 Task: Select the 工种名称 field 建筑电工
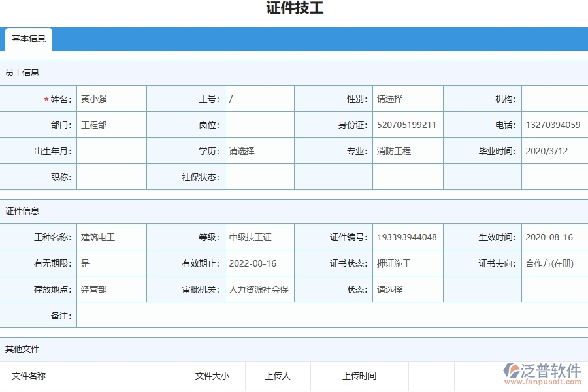[112, 237]
